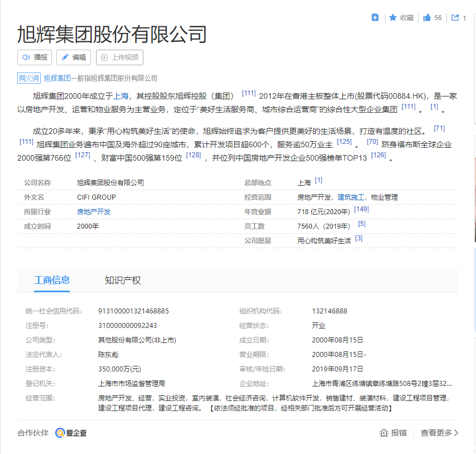The image size is (476, 454).
Task: Open reference [5] beside 7560人
Action: (x=362, y=224)
